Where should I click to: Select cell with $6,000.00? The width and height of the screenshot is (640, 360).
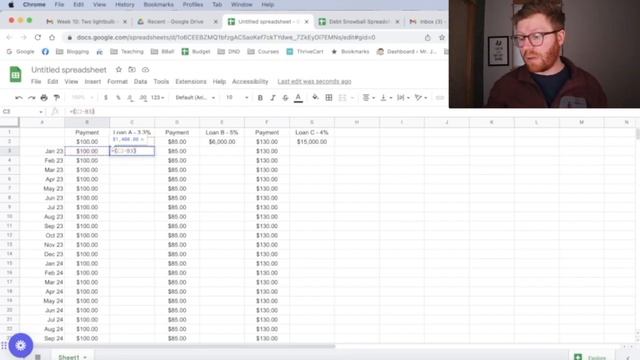tap(222, 142)
